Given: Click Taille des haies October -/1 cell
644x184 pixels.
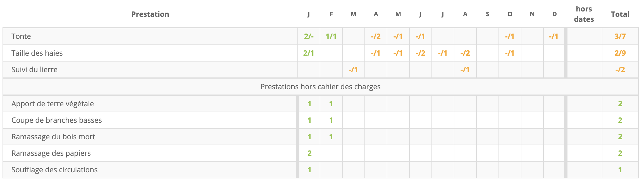Looking at the screenshot, I should 510,53.
